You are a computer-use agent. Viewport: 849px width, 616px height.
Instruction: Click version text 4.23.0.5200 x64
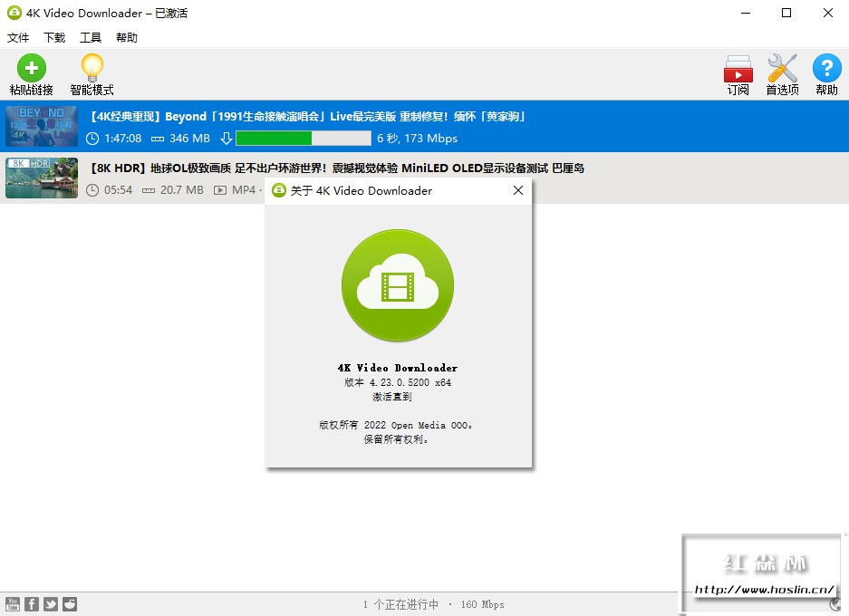tap(398, 382)
